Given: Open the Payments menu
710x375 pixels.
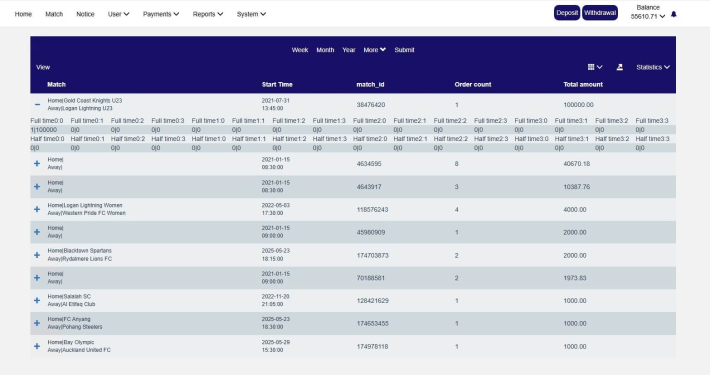Looking at the screenshot, I should tap(161, 14).
